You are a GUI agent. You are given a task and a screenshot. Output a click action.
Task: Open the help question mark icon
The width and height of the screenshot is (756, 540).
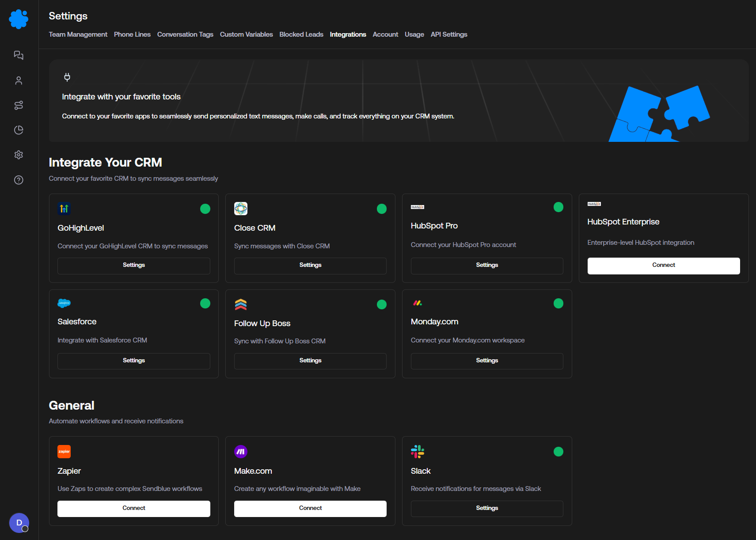point(19,180)
